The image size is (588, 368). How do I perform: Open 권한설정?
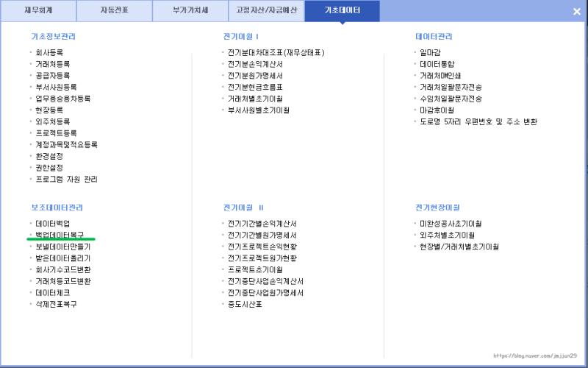[49, 168]
